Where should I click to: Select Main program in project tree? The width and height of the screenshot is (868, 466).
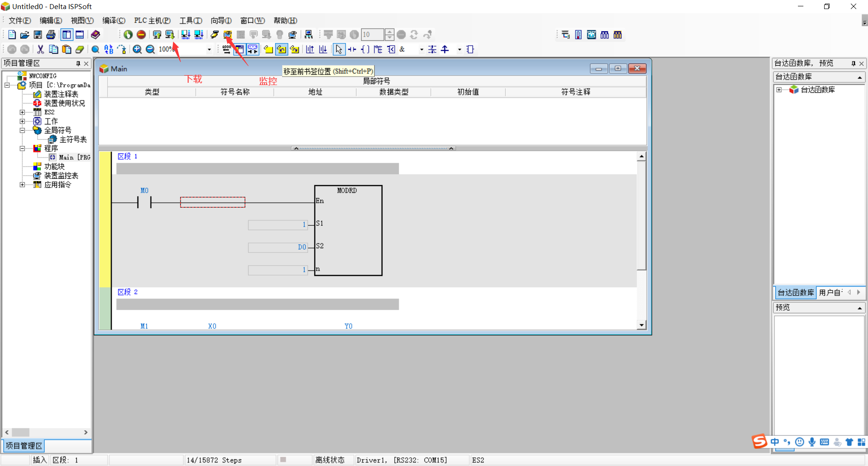point(75,157)
